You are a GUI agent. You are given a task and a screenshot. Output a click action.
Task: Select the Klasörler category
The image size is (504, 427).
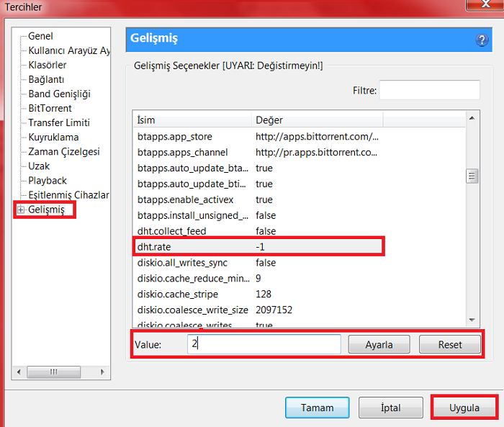tap(48, 65)
